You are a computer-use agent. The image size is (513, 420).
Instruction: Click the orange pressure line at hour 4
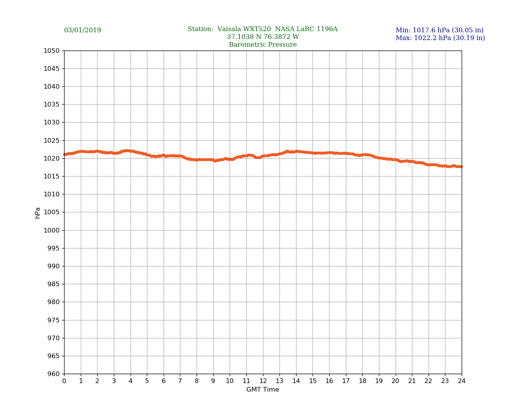coord(131,151)
